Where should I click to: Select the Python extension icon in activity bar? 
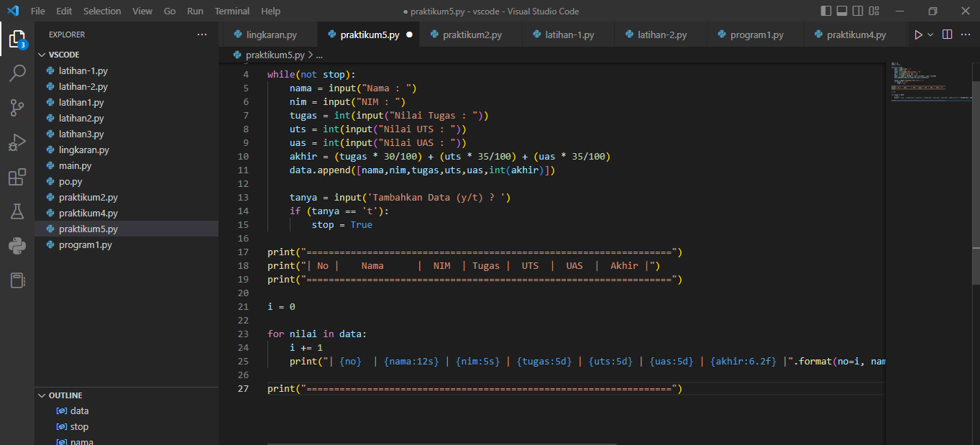(x=18, y=247)
